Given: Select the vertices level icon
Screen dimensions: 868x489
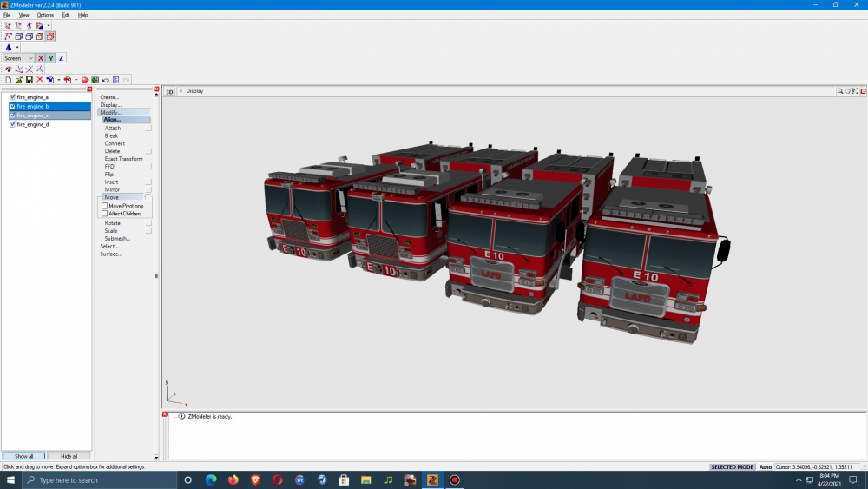Looking at the screenshot, I should point(9,36).
